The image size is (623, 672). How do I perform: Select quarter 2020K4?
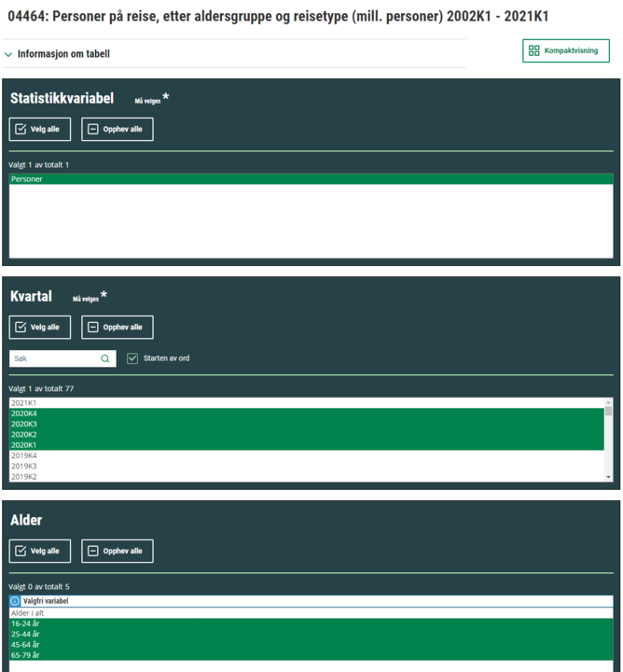coord(307,413)
